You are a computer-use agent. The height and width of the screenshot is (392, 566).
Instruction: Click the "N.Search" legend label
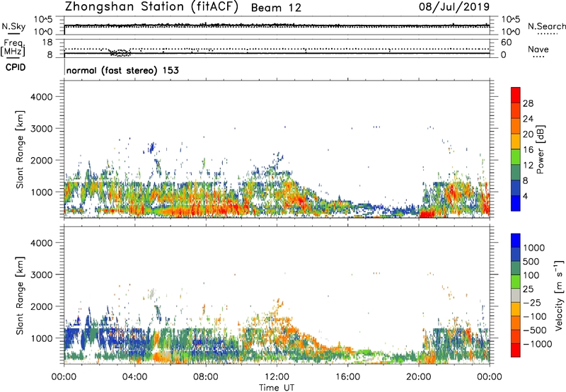[x=547, y=26]
